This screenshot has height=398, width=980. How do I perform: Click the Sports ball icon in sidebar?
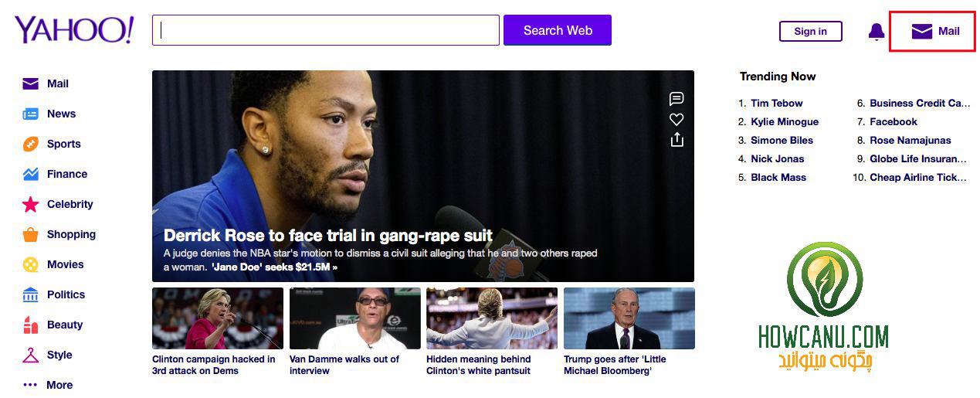pos(30,144)
